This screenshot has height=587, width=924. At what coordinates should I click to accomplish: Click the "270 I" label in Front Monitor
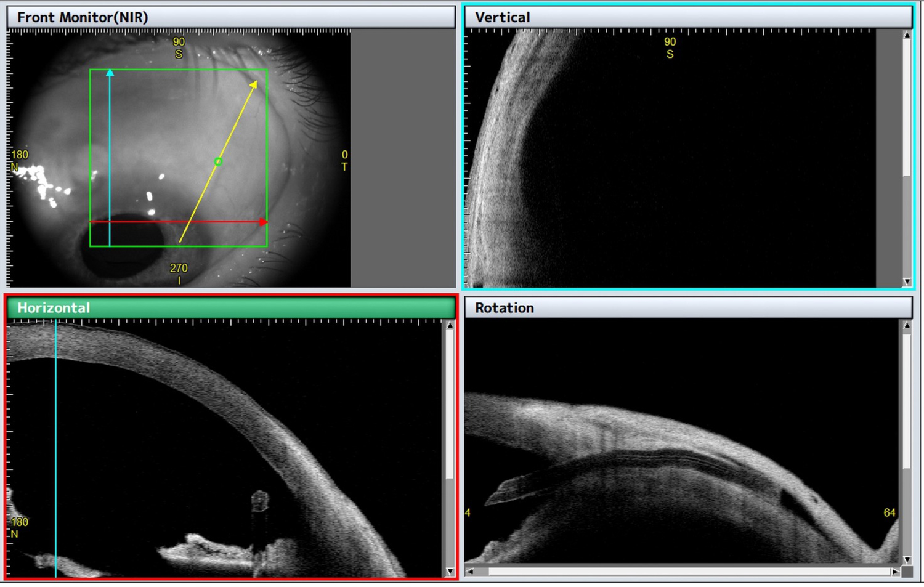pos(179,274)
